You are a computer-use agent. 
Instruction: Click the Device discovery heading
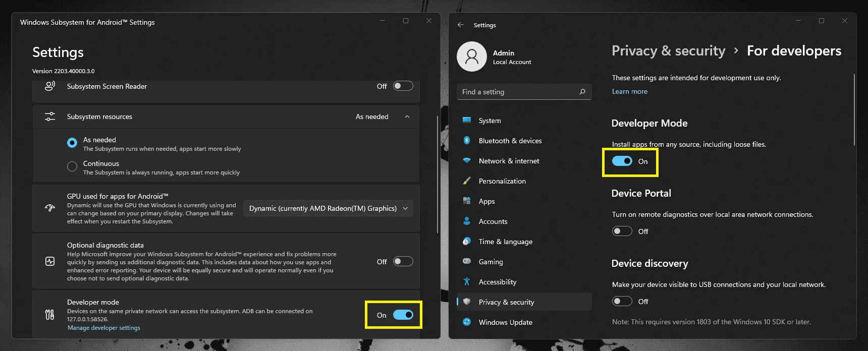coord(650,263)
